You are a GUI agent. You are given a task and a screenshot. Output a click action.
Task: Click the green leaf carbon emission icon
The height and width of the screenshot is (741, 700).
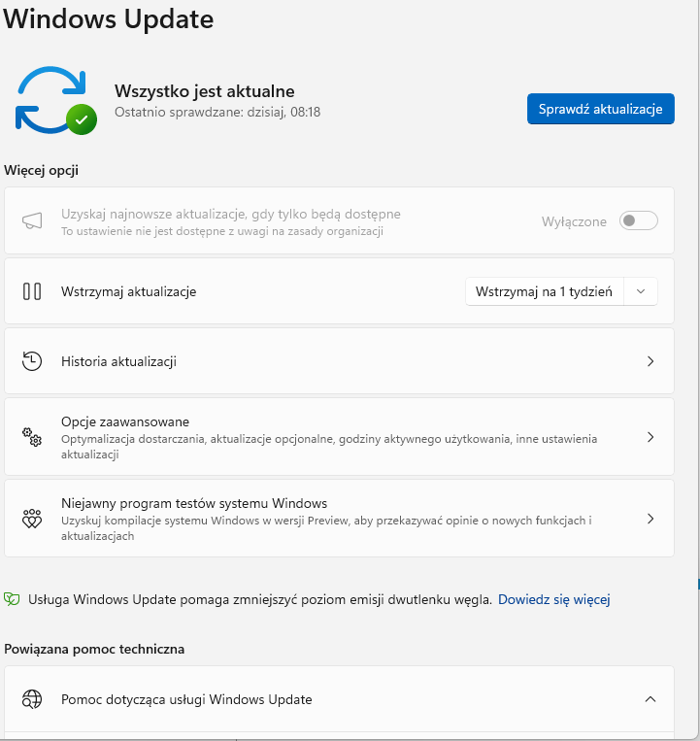coord(12,599)
